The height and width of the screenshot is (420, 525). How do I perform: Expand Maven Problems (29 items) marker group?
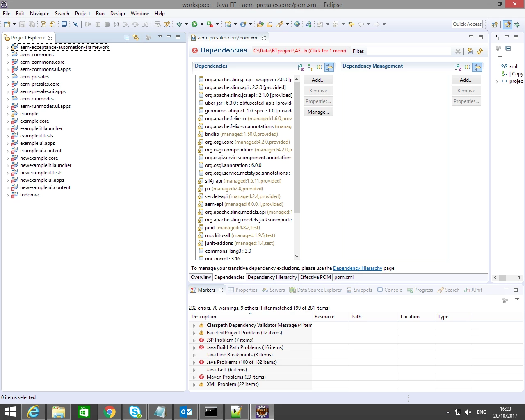pos(194,377)
